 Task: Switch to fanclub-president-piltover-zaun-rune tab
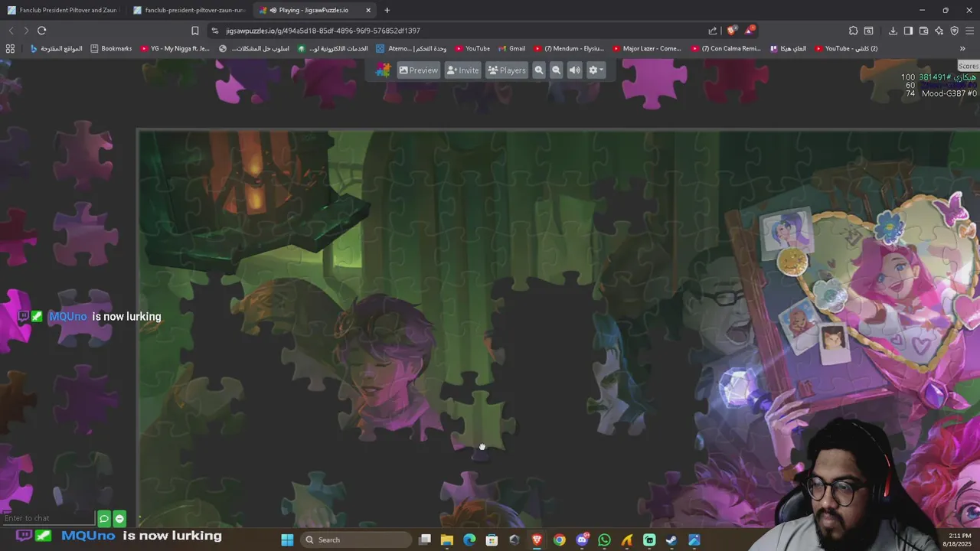point(188,10)
